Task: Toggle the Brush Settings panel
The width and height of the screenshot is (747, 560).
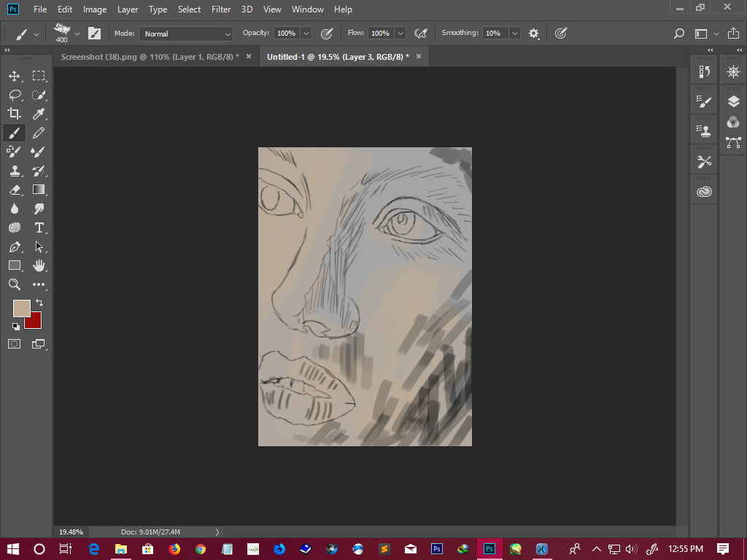Action: (x=94, y=34)
